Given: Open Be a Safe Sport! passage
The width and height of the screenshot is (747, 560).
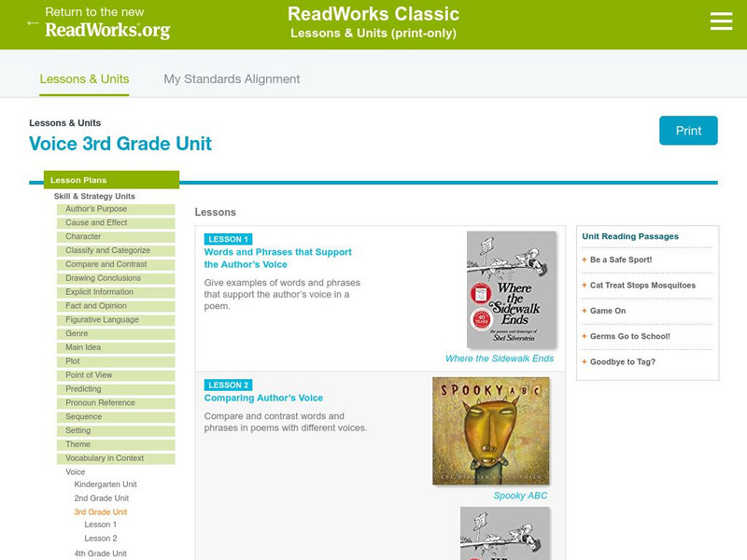Looking at the screenshot, I should coord(621,259).
